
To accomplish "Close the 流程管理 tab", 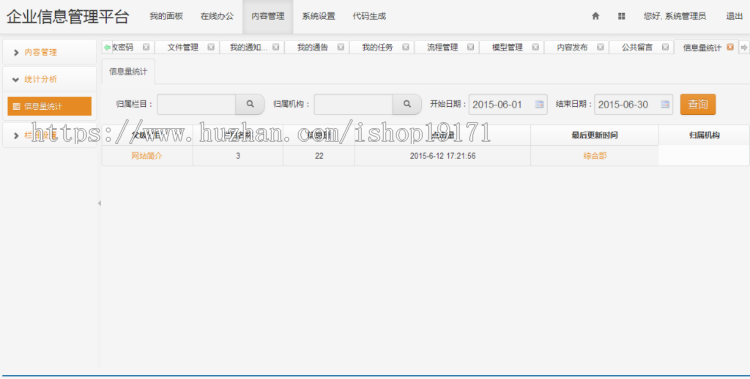I will click(471, 47).
